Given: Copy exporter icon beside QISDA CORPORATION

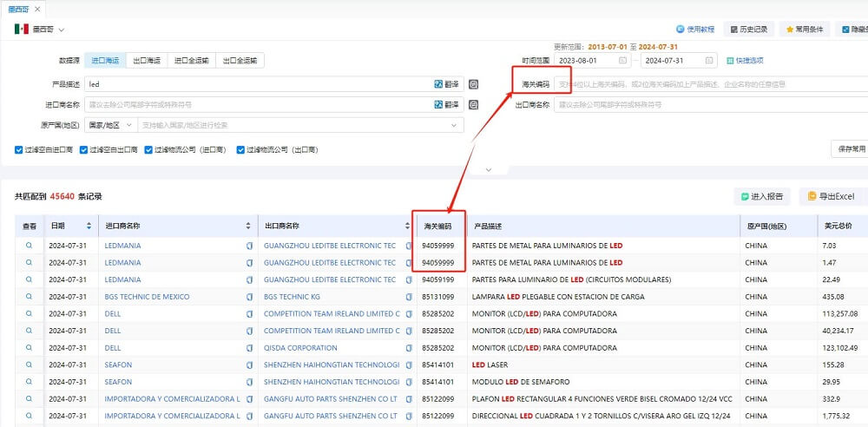Looking at the screenshot, I should 409,348.
